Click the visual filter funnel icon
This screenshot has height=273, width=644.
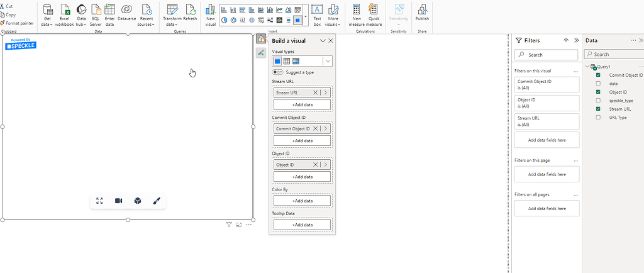(x=229, y=225)
